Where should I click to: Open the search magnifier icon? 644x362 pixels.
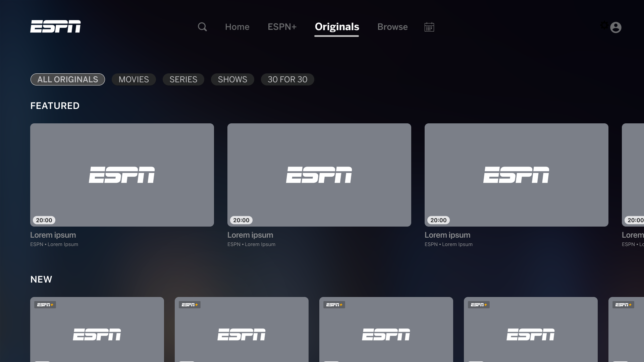(202, 27)
